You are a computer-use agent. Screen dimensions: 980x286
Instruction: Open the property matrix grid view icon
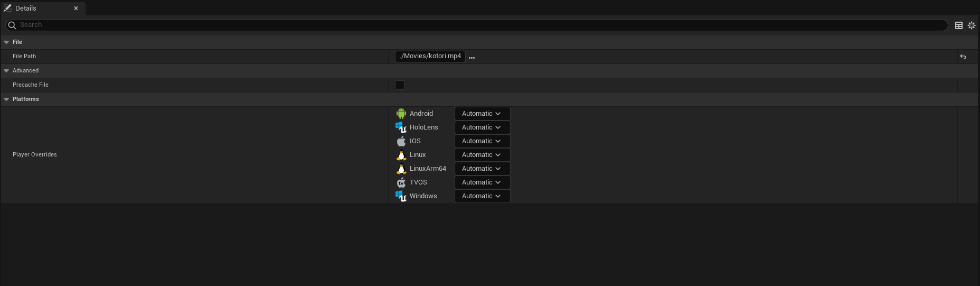[x=959, y=25]
